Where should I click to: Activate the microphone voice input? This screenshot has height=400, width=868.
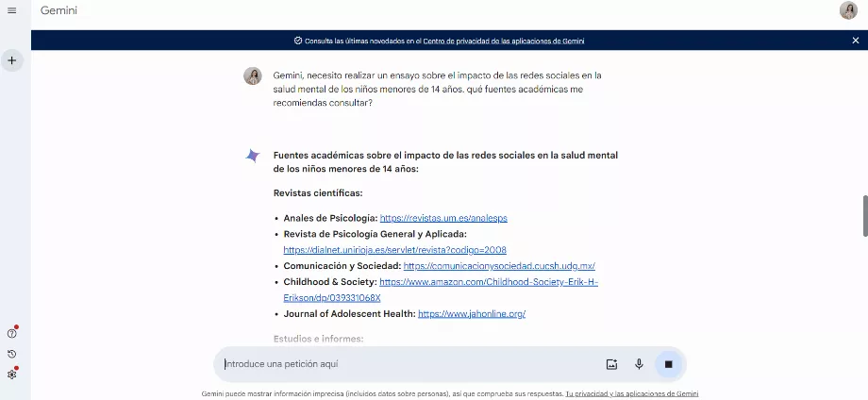click(639, 364)
